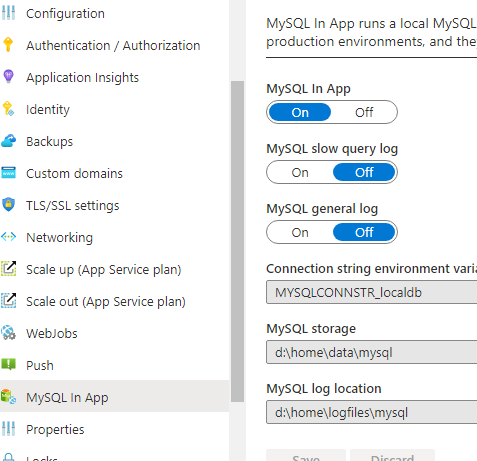Viewport: 477px width, 461px height.
Task: Click the Application Insights lightbulb icon
Action: pos(8,76)
